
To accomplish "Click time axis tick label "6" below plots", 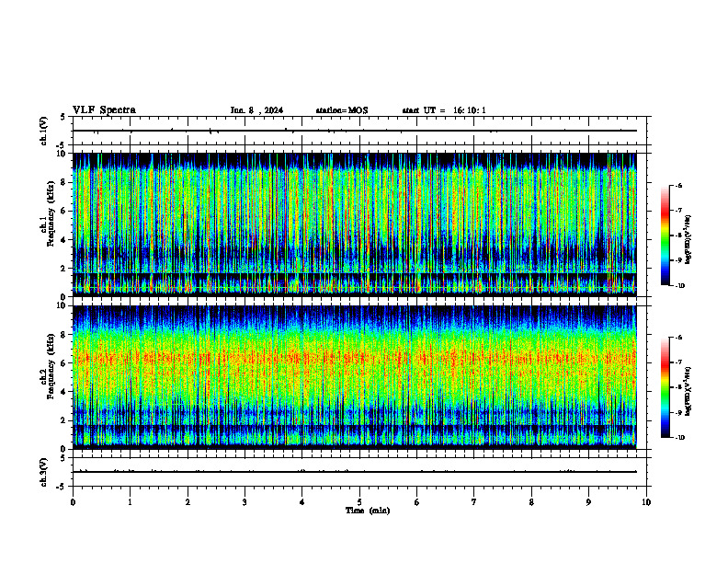I will click(x=416, y=502).
